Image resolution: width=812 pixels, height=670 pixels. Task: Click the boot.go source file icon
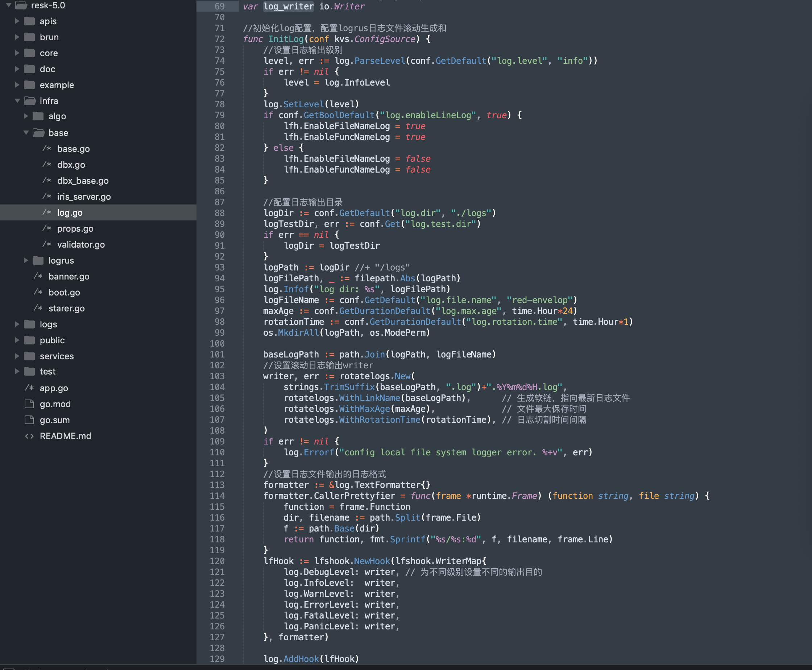pyautogui.click(x=38, y=292)
